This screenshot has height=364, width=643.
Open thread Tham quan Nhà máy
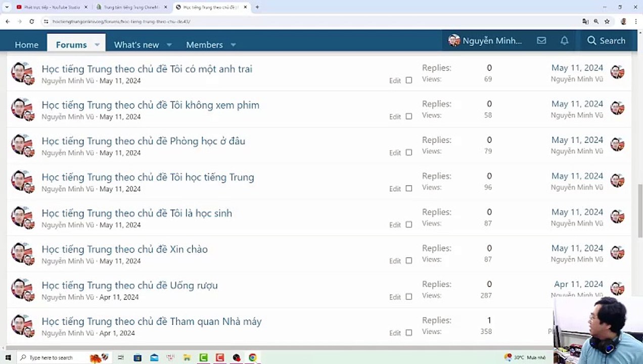(152, 321)
